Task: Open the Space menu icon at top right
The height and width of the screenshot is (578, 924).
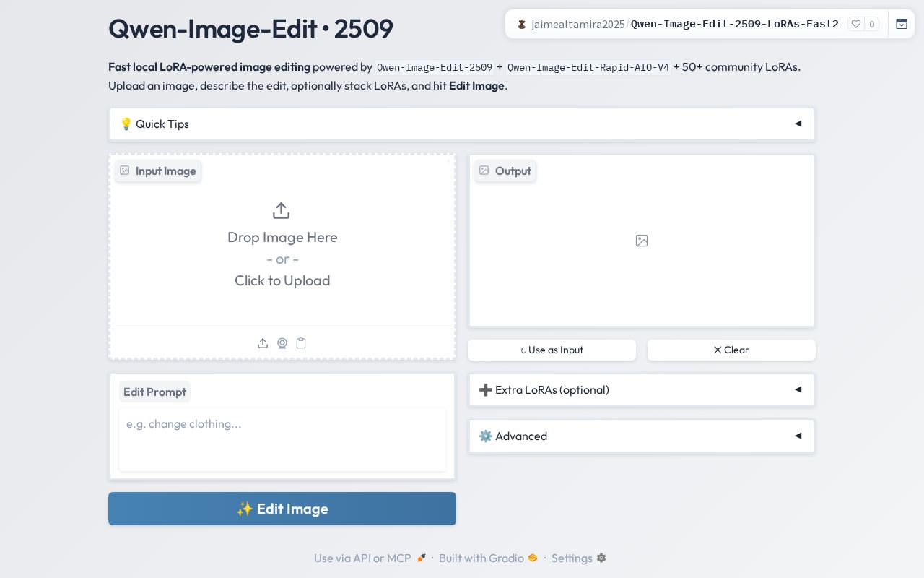Action: pyautogui.click(x=902, y=24)
